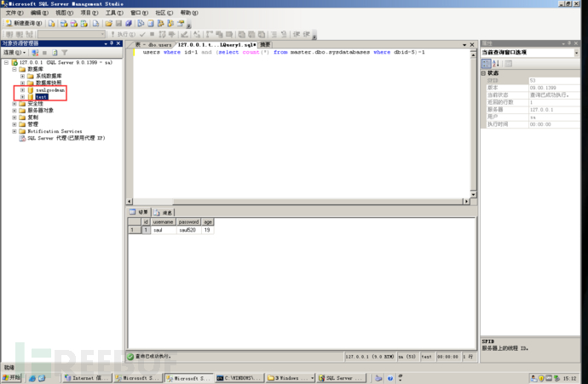Open the 工具 (Tools) menu
The image size is (588, 384).
113,14
